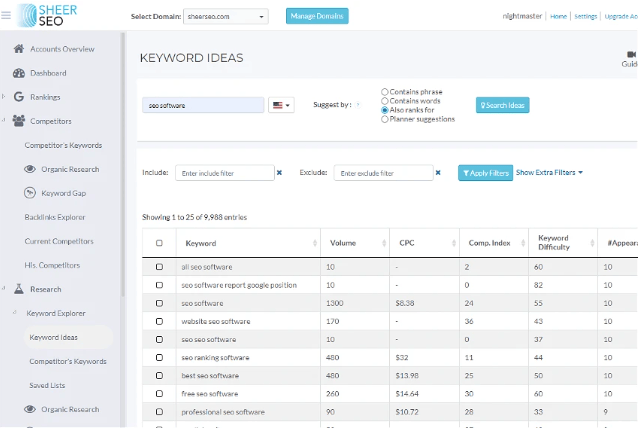Expand Show Extra Filters
Screen dimensions: 638x430
coord(549,173)
